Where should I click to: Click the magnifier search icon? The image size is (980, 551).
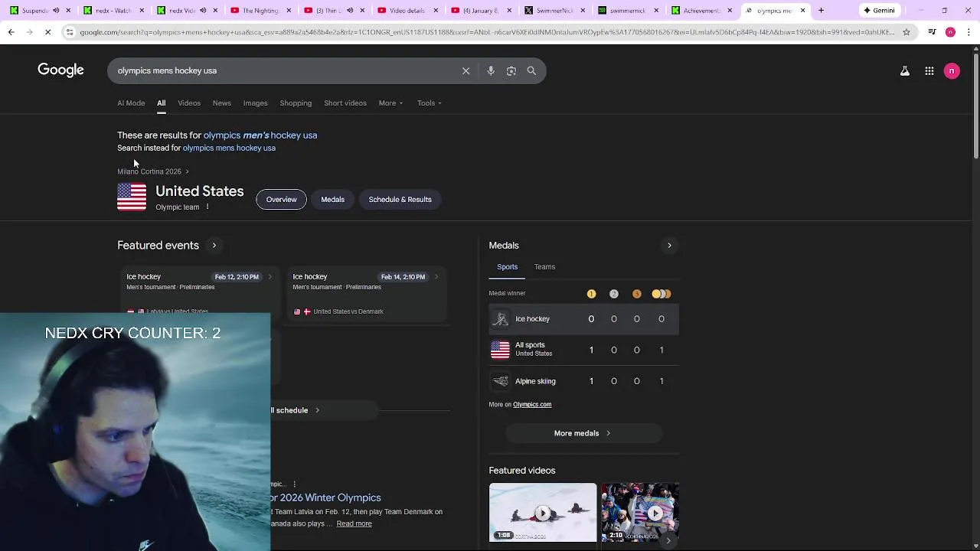(531, 70)
